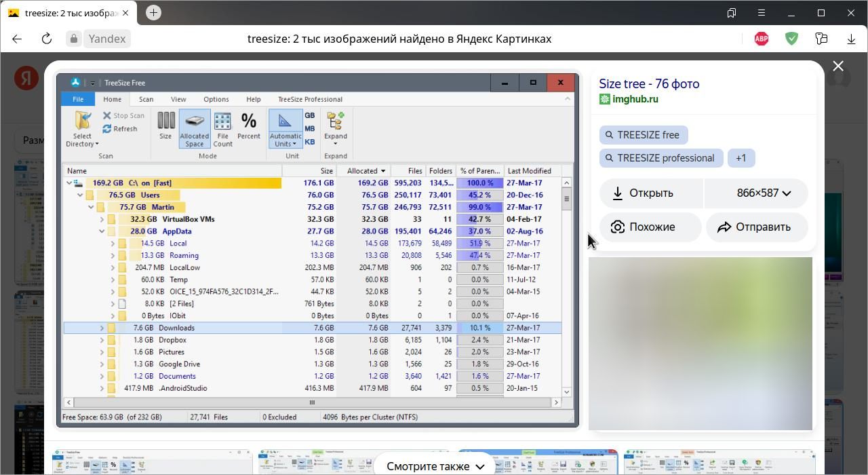Open the bookmarks collections icon in title bar
Image resolution: width=868 pixels, height=475 pixels.
[x=732, y=13]
